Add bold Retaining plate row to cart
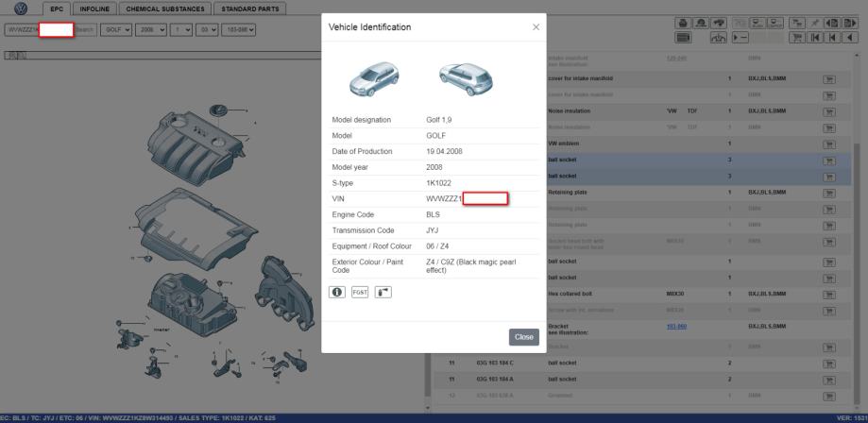The height and width of the screenshot is (423, 868). 829,193
